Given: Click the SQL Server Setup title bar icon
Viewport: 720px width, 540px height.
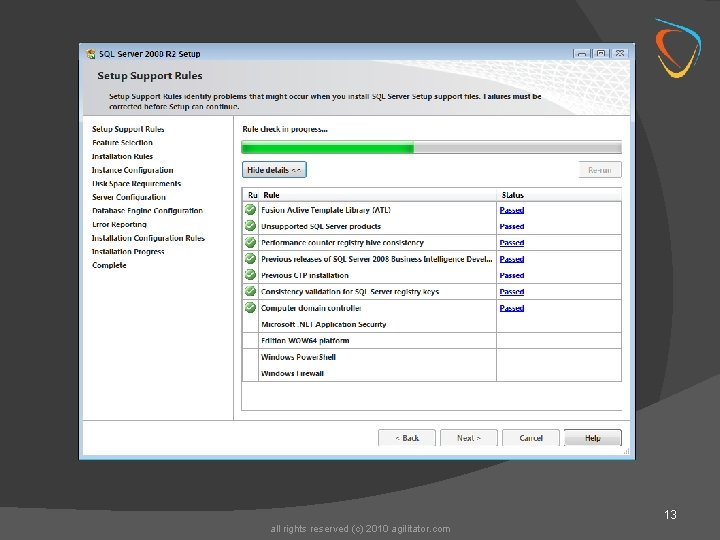Looking at the screenshot, I should [91, 54].
